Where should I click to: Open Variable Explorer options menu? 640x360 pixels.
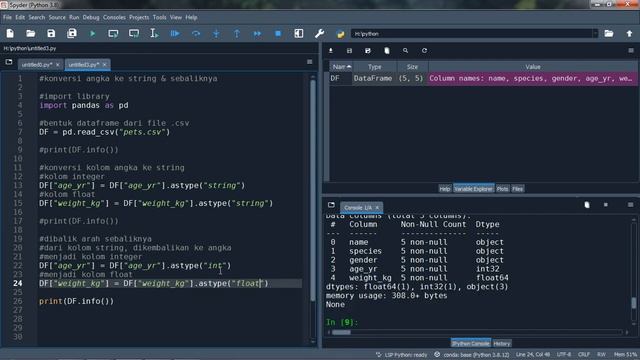click(631, 51)
